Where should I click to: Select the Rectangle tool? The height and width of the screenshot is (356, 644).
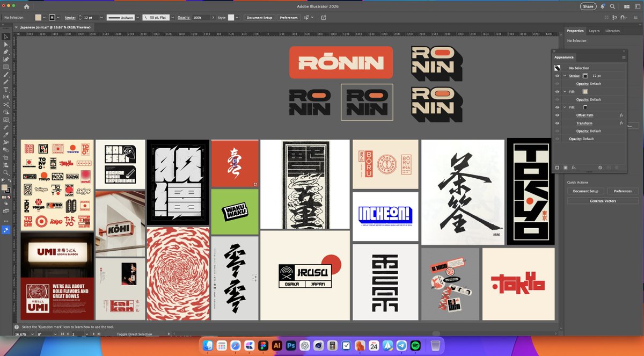6,67
